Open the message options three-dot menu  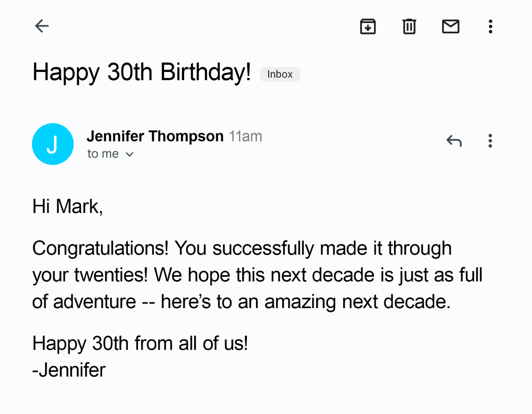490,141
